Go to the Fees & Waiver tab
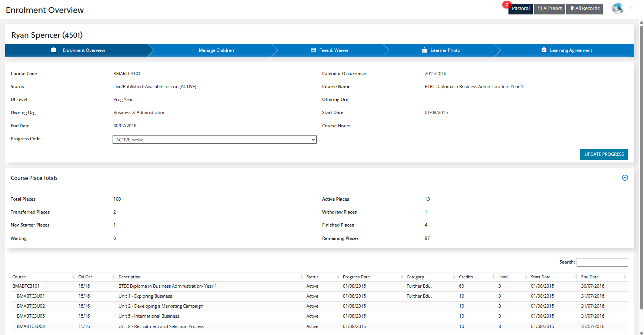Image resolution: width=644 pixels, height=335 pixels. pos(334,50)
